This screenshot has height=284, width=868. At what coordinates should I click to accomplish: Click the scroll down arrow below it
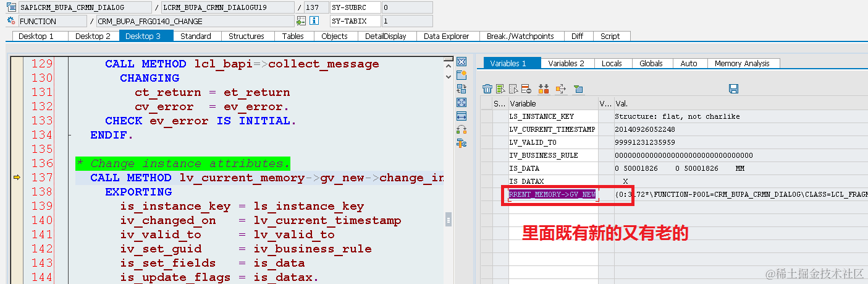pos(449,76)
